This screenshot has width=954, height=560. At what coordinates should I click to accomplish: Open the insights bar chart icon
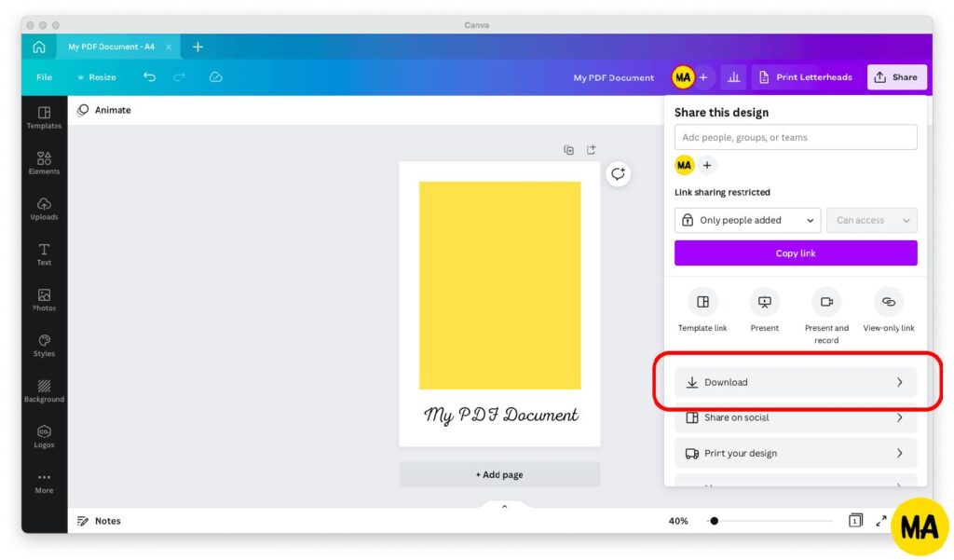coord(734,77)
